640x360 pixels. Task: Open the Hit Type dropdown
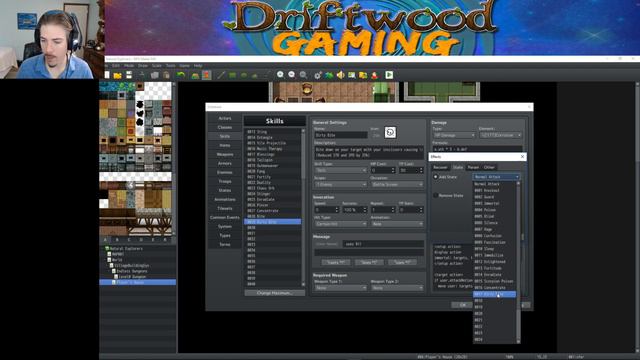pyautogui.click(x=340, y=224)
